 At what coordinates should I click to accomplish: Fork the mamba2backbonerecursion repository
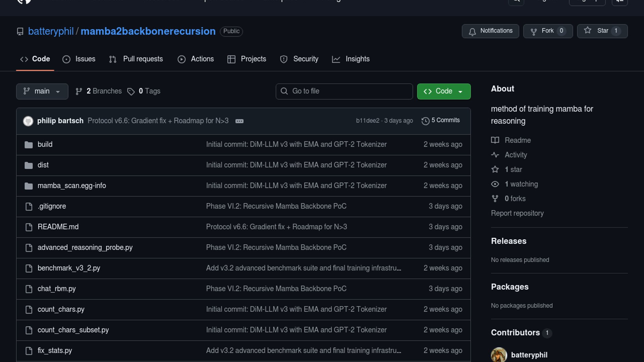point(547,31)
